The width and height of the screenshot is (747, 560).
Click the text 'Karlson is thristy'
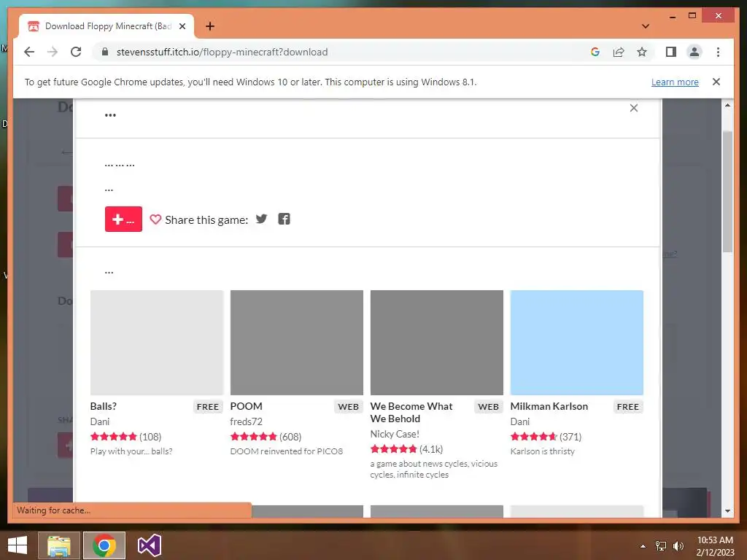coord(543,451)
